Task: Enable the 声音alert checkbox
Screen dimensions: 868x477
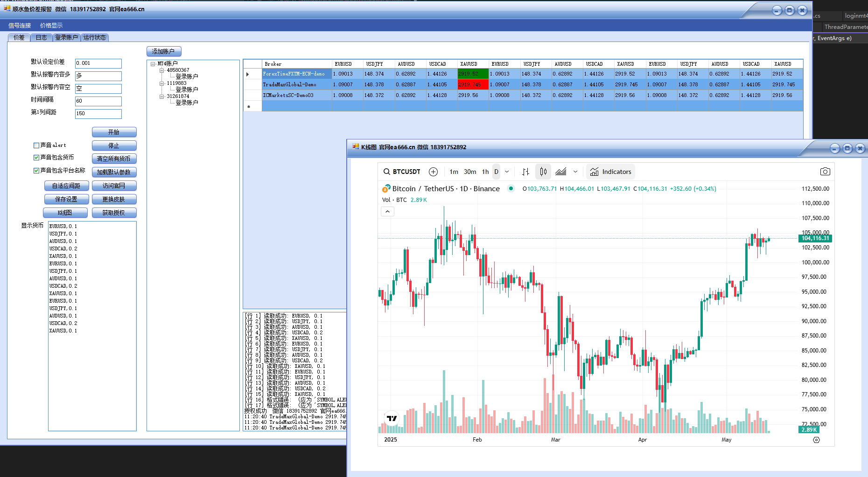Action: pyautogui.click(x=36, y=145)
